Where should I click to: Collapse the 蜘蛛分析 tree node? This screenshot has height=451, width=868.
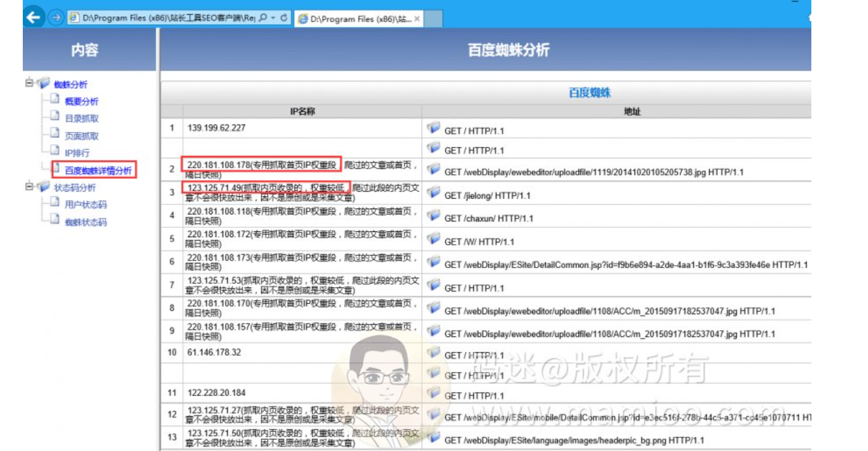point(29,83)
